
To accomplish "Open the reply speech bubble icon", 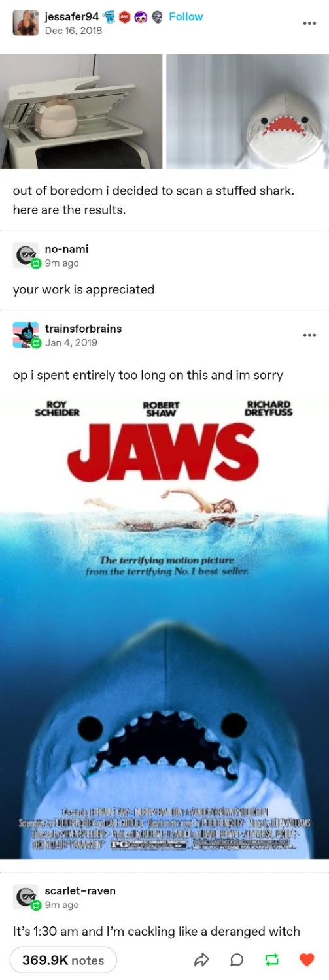I will point(237,960).
